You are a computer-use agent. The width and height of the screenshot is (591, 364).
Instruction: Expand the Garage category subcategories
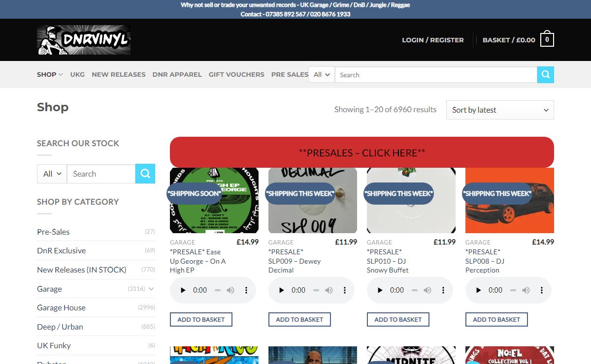click(x=151, y=289)
